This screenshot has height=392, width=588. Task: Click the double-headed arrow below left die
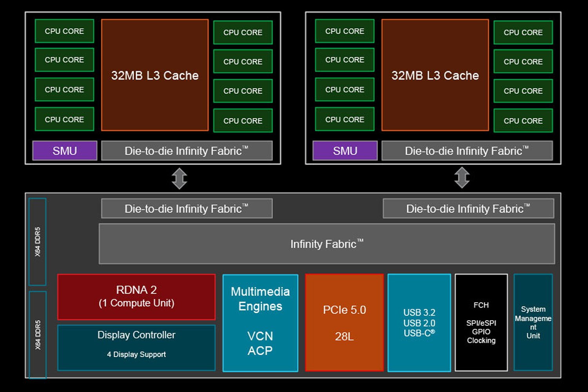(180, 178)
